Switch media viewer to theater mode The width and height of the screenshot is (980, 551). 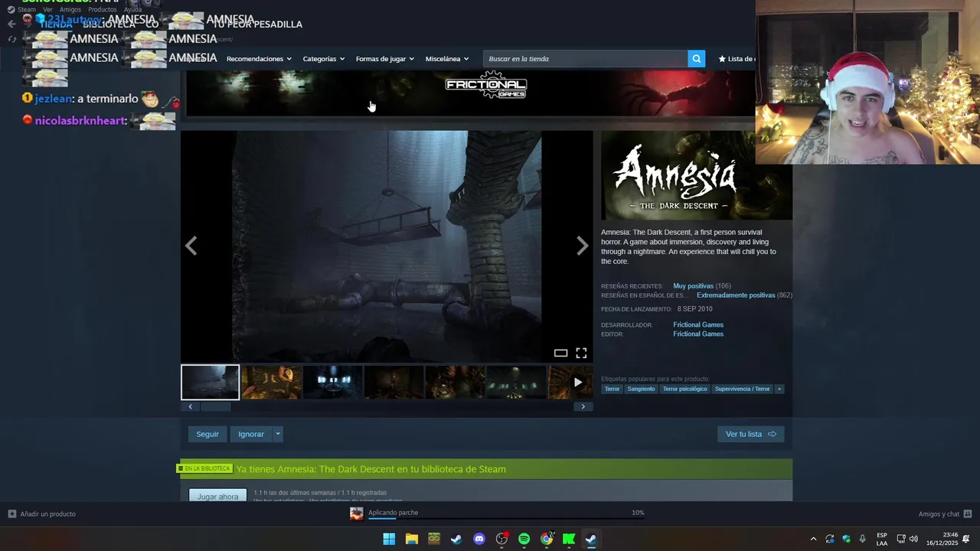pos(560,353)
